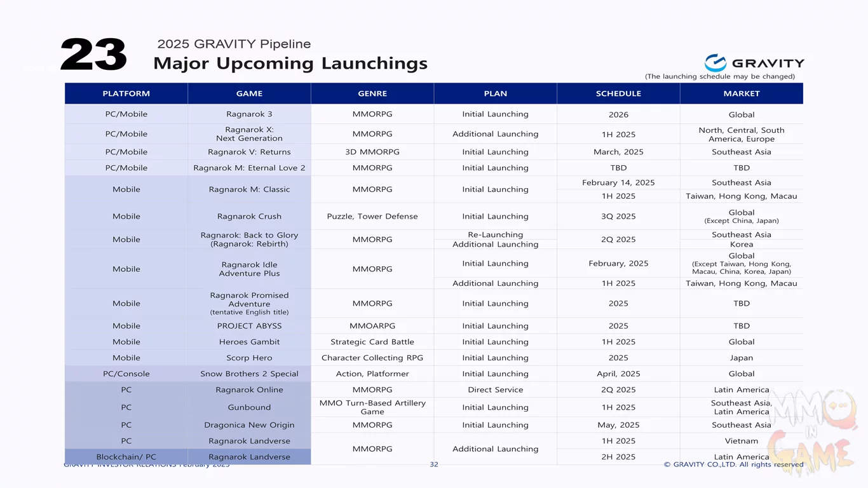Click the PLATFORM column header
The width and height of the screenshot is (868, 488).
point(126,93)
